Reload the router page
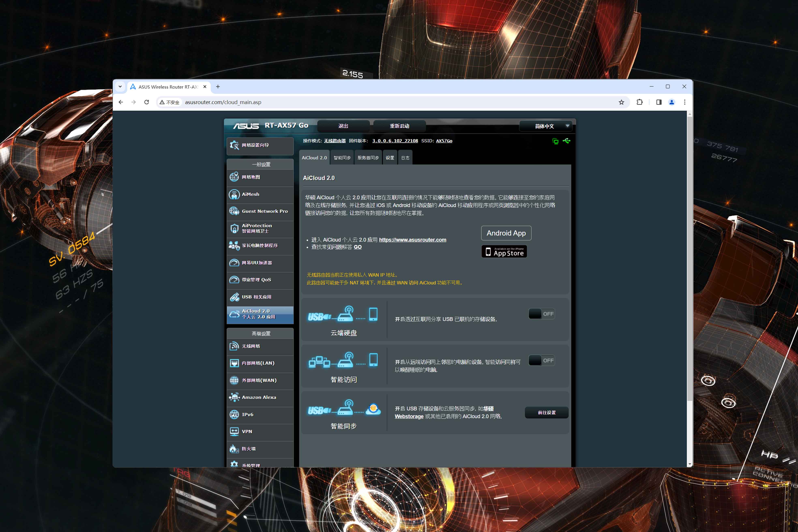Viewport: 798px width, 532px height. coord(147,102)
